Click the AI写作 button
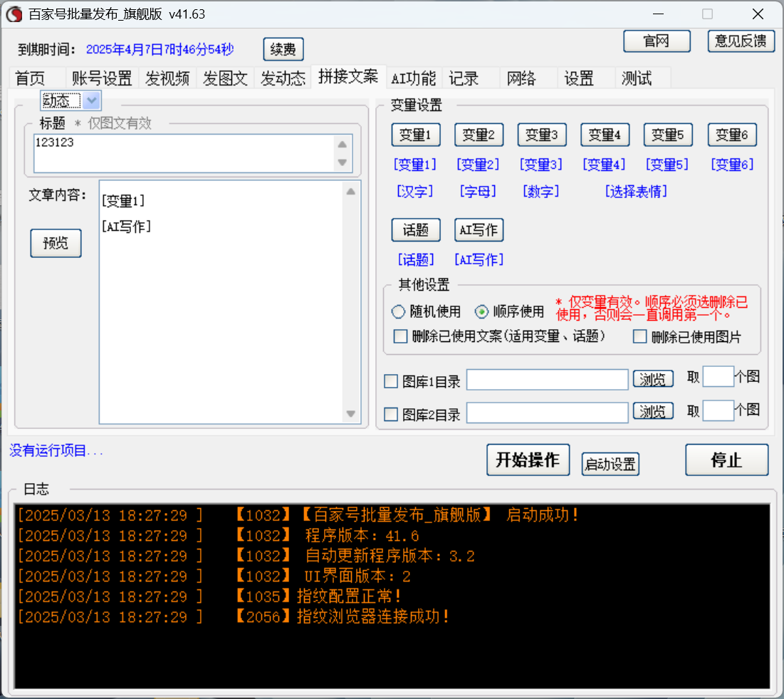The width and height of the screenshot is (784, 699). click(x=479, y=229)
